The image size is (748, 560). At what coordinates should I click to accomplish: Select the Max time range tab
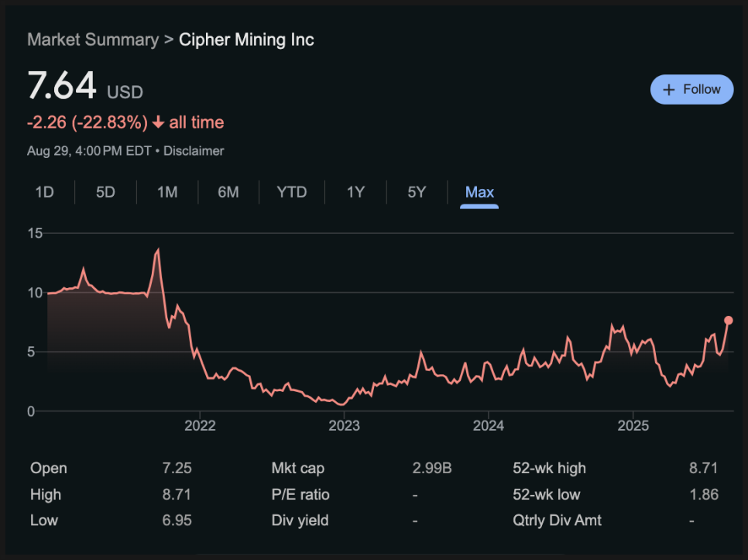pos(479,192)
